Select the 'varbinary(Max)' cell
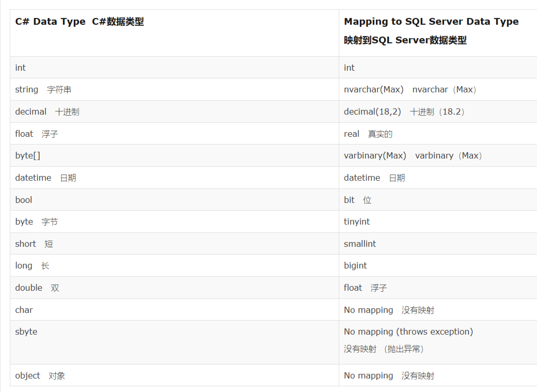The image size is (537, 392). (x=438, y=155)
